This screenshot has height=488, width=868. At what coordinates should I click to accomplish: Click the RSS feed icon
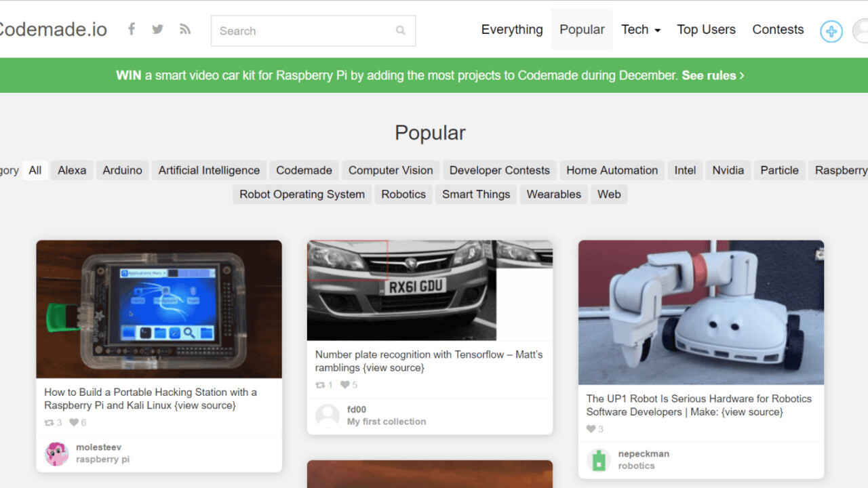(184, 29)
